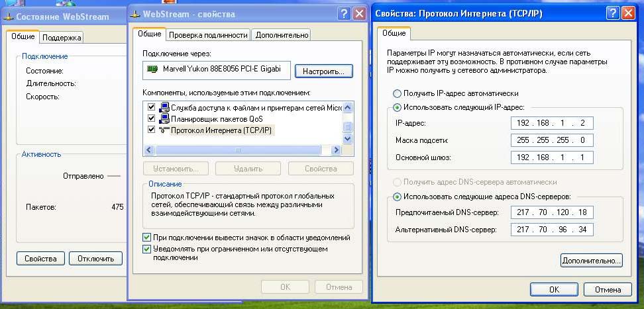Click the components list scroll left arrow

(x=149, y=150)
